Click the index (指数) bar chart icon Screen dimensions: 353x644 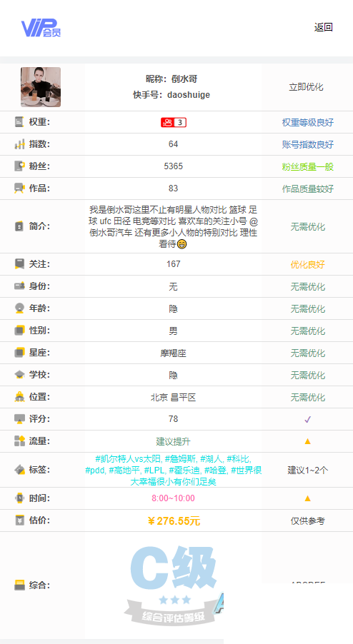[x=19, y=144]
